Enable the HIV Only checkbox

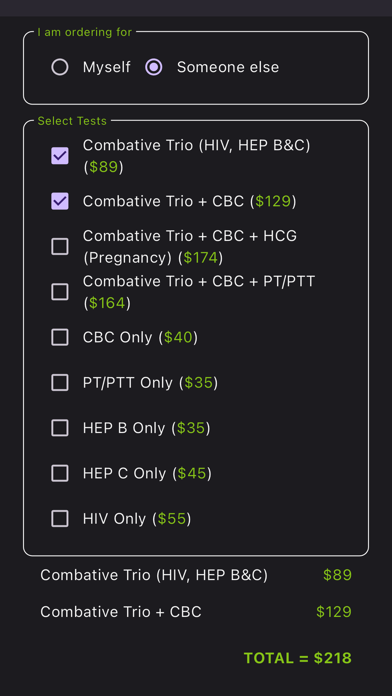(60, 518)
